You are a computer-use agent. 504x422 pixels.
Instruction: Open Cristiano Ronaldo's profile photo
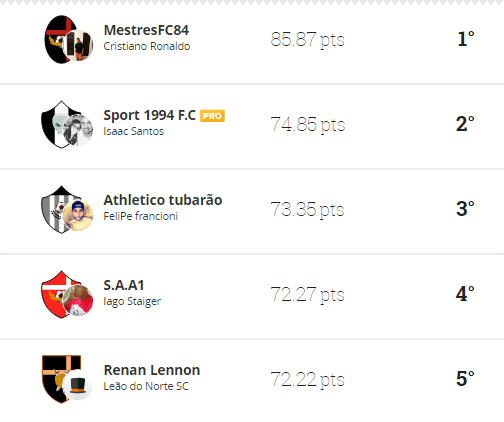(x=78, y=45)
